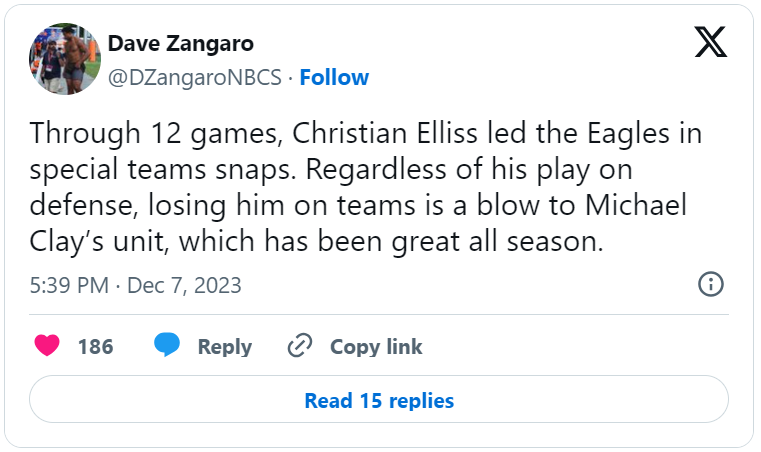Click the Dave Zangaro display name

click(179, 44)
